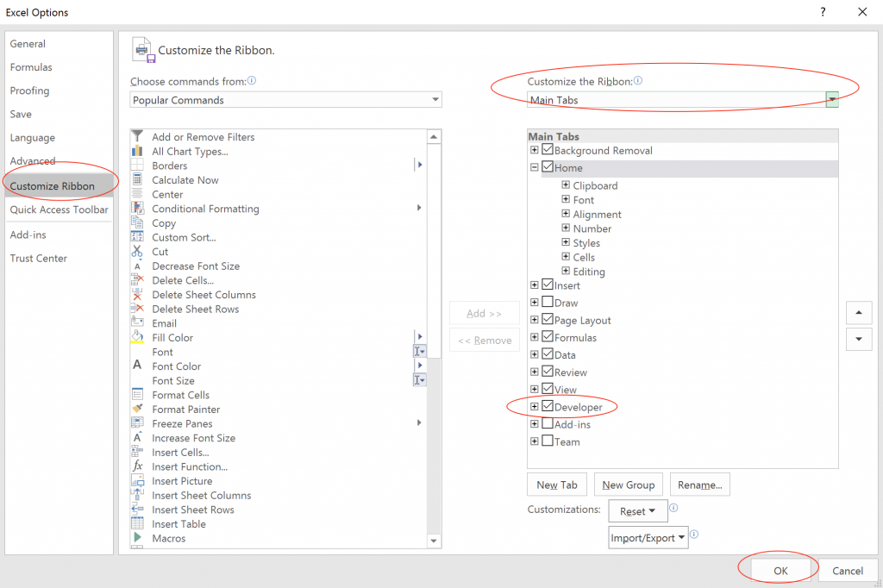This screenshot has width=883, height=588.
Task: Expand the Clipboard group under Home
Action: tap(566, 185)
